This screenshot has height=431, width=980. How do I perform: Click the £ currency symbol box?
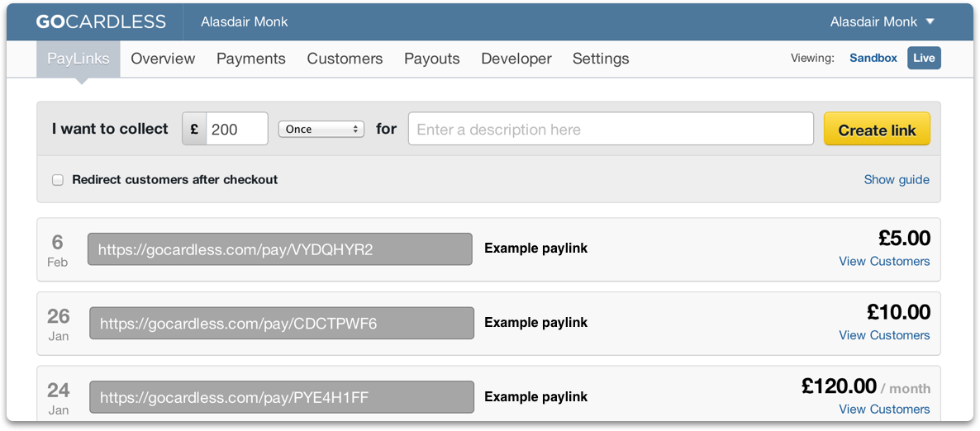(194, 129)
